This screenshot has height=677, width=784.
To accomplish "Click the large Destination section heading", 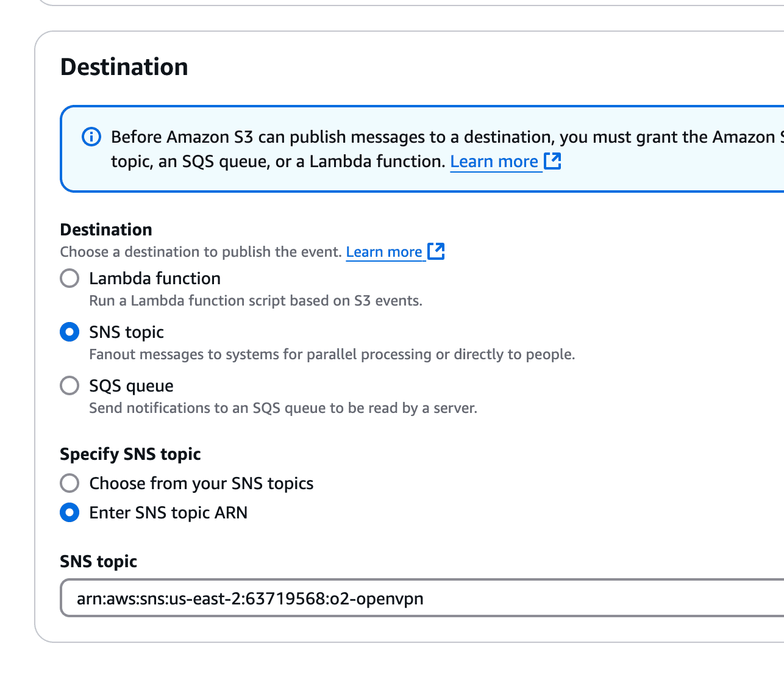I will [x=124, y=67].
